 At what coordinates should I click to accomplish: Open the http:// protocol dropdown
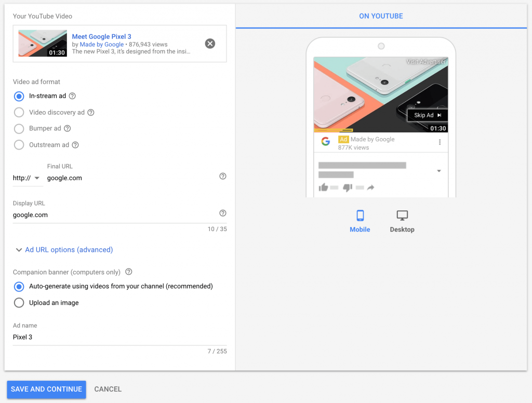click(x=26, y=178)
